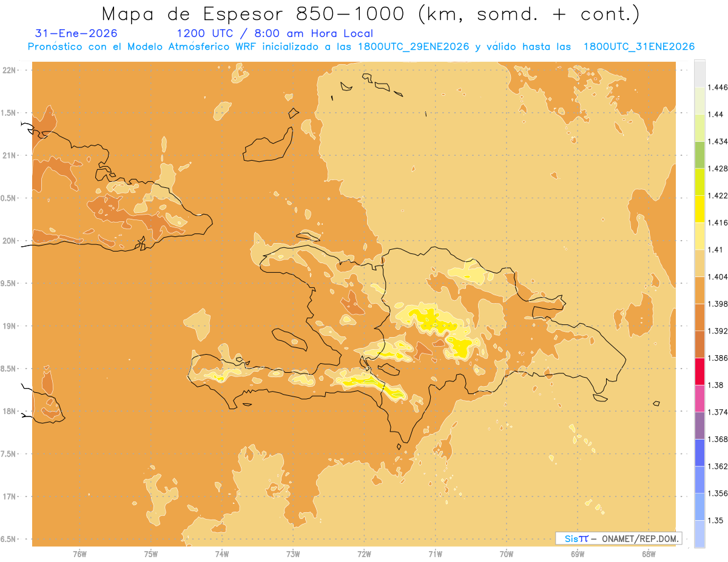Screen dimensions: 728x562
Task: Click the longitude label '76W'
Action: point(79,554)
